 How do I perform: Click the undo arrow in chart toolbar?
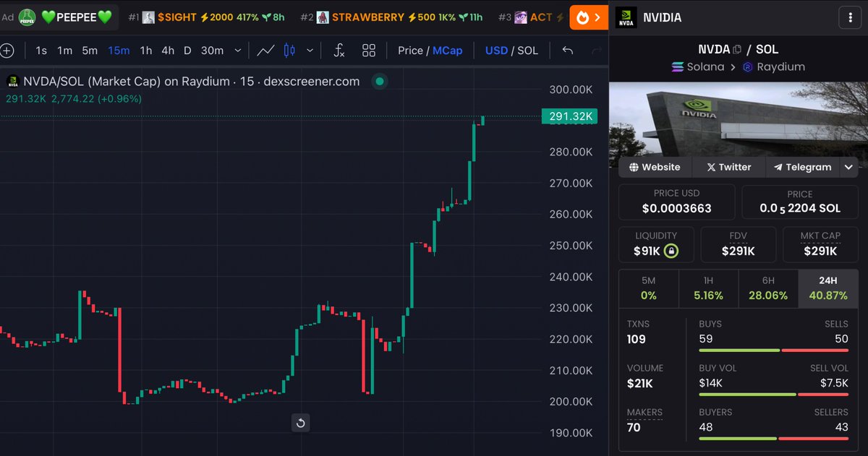(x=568, y=51)
